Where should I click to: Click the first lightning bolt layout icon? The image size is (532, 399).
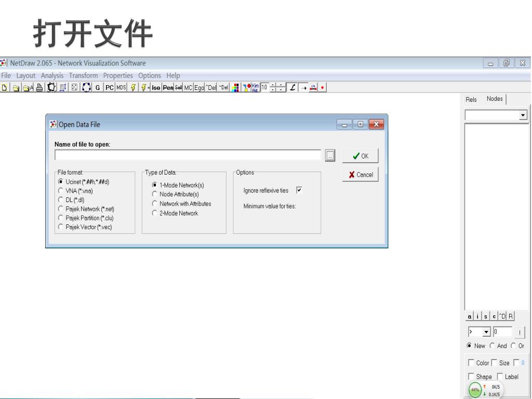[x=133, y=87]
